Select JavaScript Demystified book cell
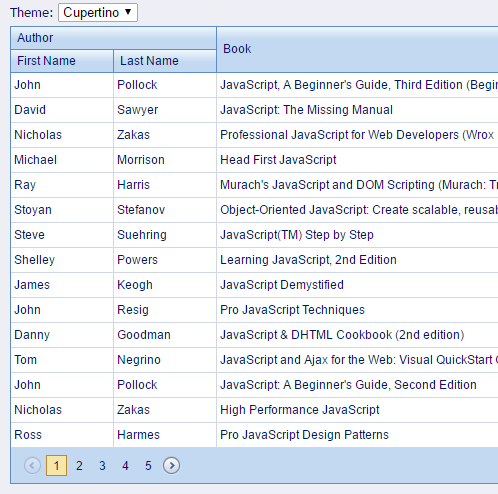Viewport: 498px width, 494px height. coord(357,285)
